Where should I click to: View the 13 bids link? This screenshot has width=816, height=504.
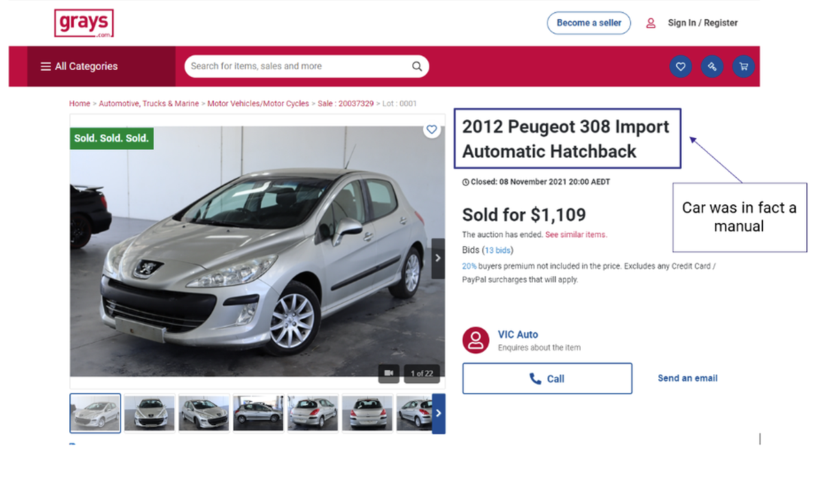[498, 250]
